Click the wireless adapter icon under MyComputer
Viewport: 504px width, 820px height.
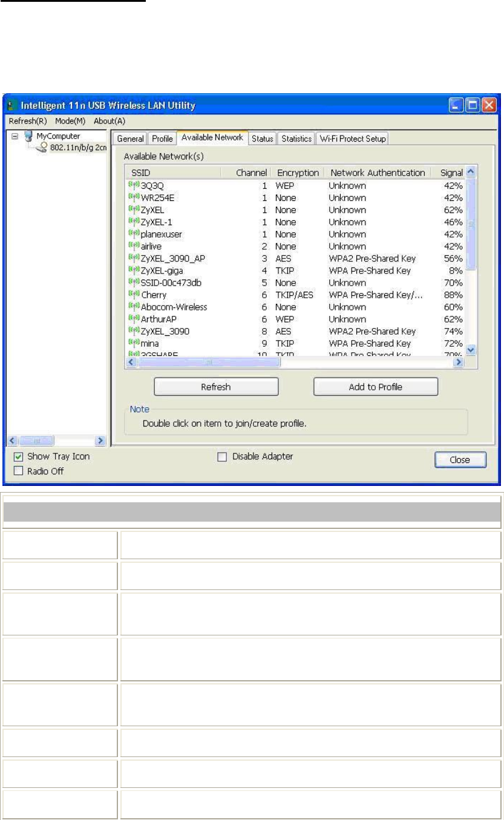coord(41,147)
